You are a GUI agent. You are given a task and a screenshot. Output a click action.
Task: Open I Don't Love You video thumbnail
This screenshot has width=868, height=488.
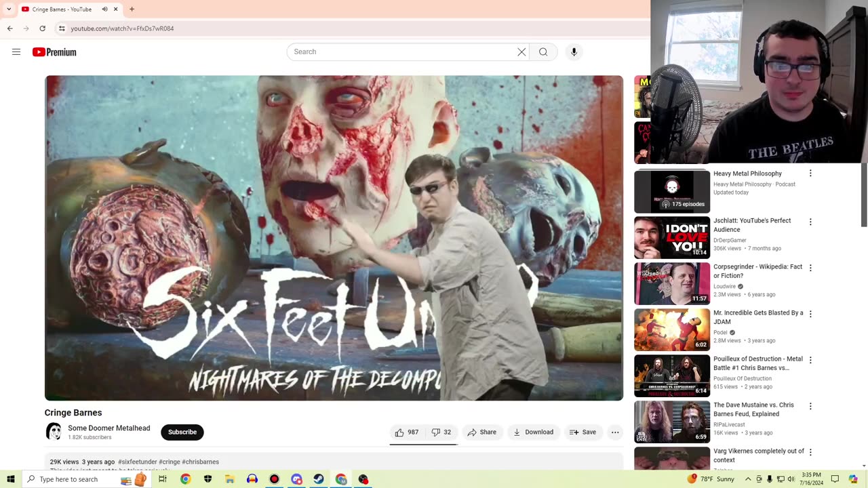[672, 238]
